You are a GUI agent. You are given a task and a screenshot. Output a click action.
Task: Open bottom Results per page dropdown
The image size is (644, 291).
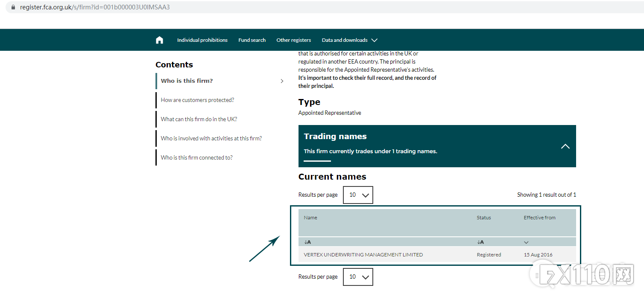coord(358,277)
